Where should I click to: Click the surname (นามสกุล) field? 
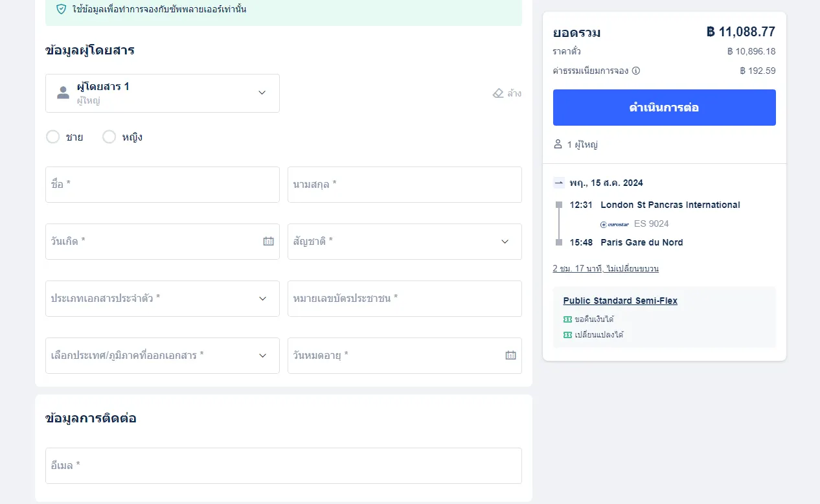[x=404, y=185]
